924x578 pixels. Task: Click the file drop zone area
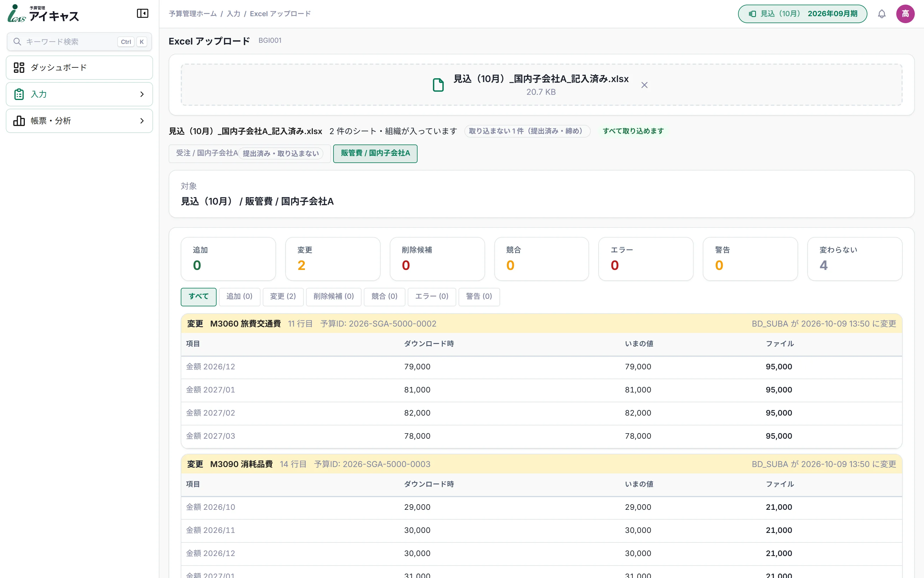point(541,85)
